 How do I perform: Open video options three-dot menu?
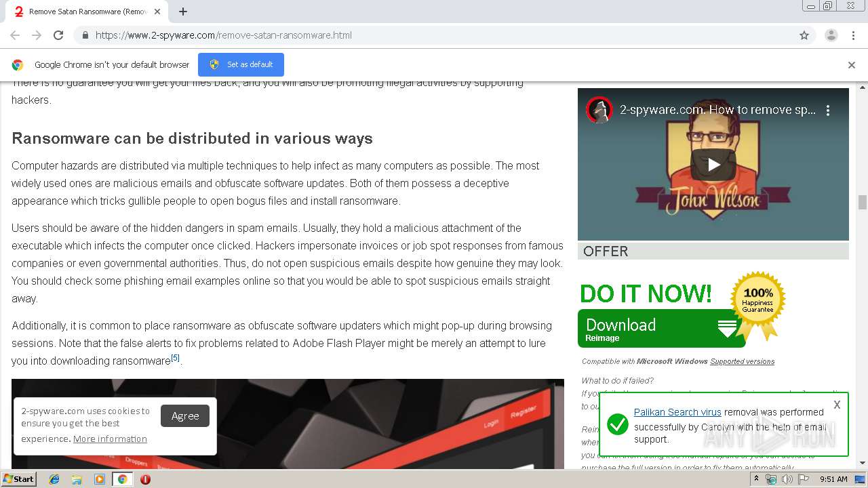(828, 110)
